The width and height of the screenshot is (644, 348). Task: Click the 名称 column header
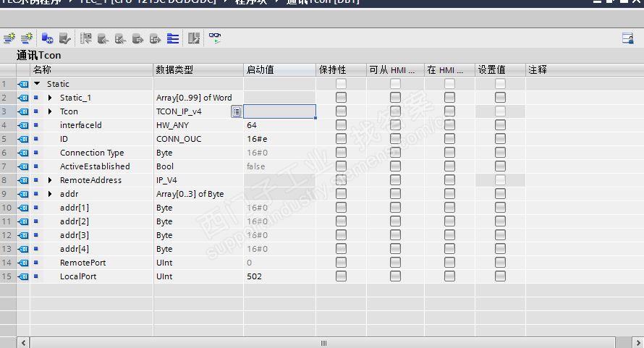point(92,70)
